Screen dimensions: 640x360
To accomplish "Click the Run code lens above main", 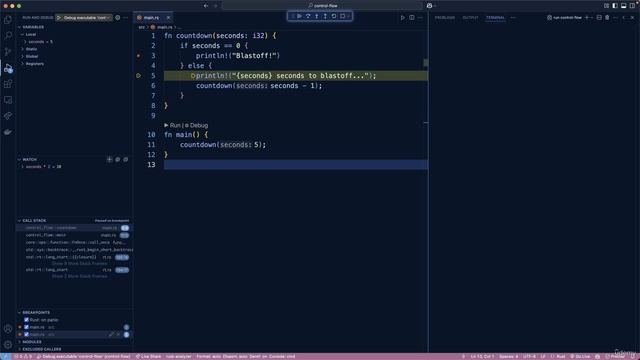I will (172, 125).
